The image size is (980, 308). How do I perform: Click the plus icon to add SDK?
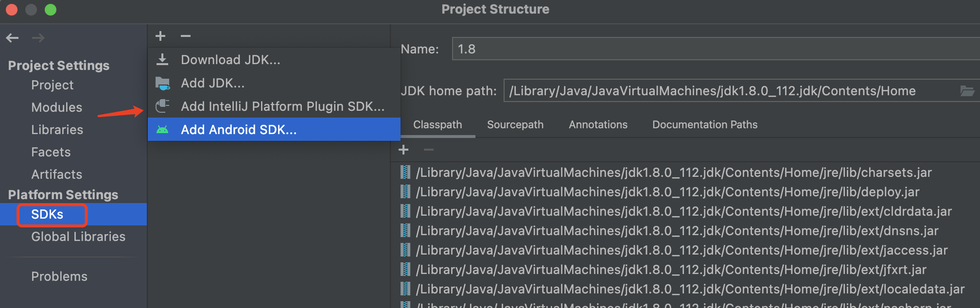(x=160, y=36)
